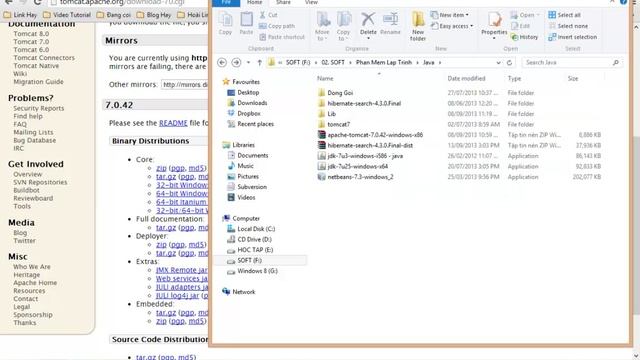Open recent locations dropdown arrow
This screenshot has width=640, height=360.
pos(248,62)
